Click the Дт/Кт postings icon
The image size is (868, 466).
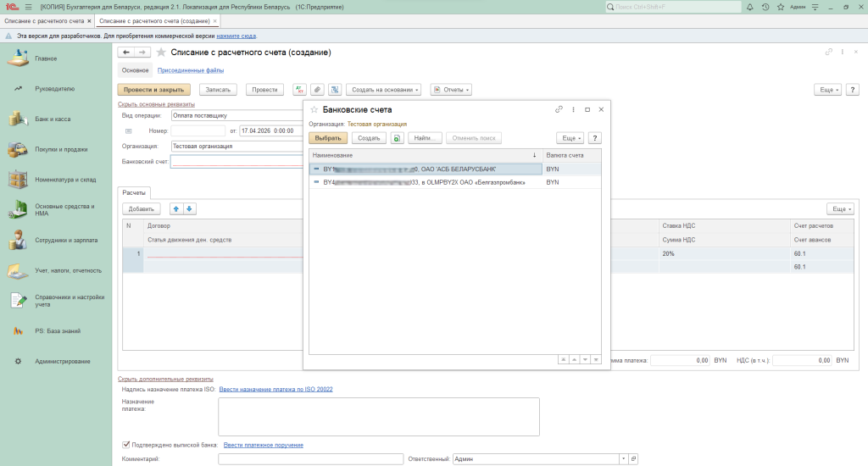point(298,89)
